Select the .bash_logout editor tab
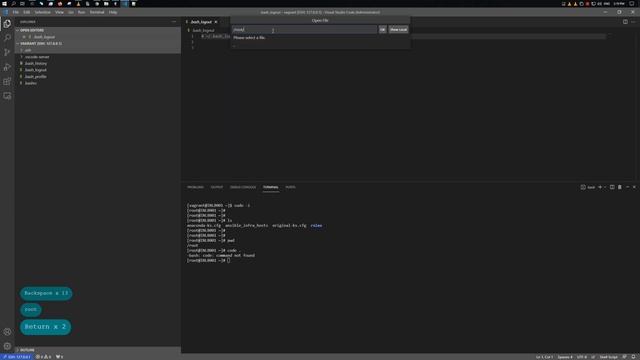 [201, 22]
